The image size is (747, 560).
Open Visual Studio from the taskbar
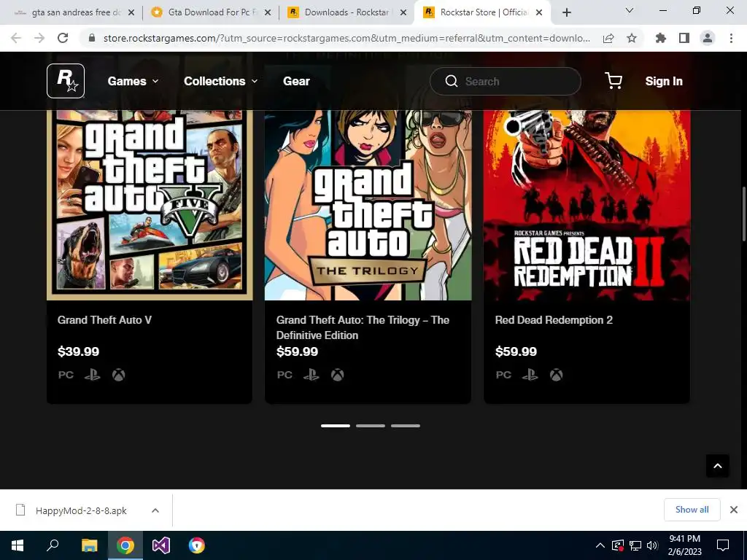coord(161,545)
